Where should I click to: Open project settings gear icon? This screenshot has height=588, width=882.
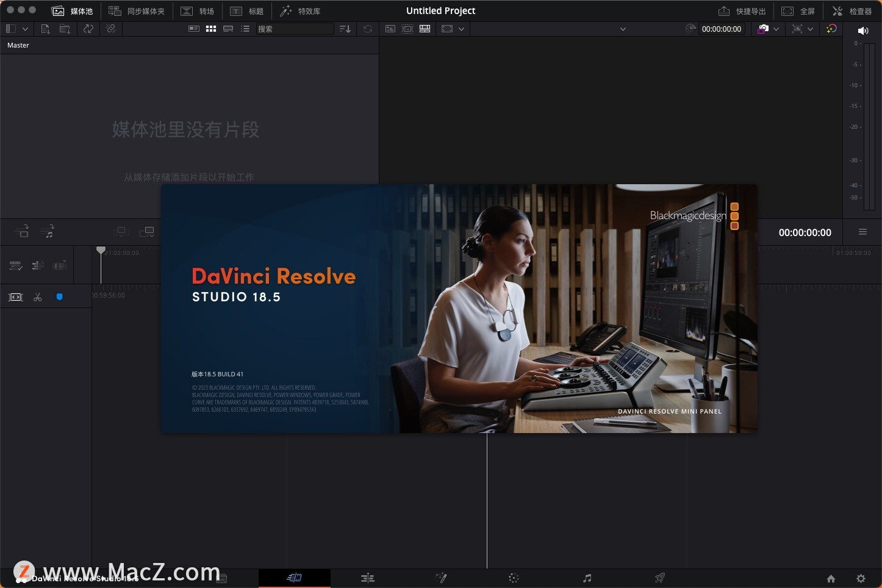(861, 578)
